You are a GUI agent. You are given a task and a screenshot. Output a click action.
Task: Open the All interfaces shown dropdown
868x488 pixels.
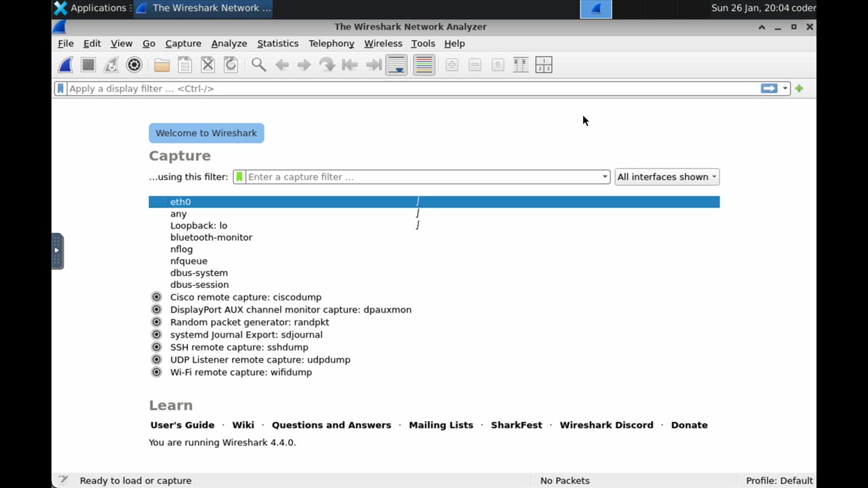(667, 177)
